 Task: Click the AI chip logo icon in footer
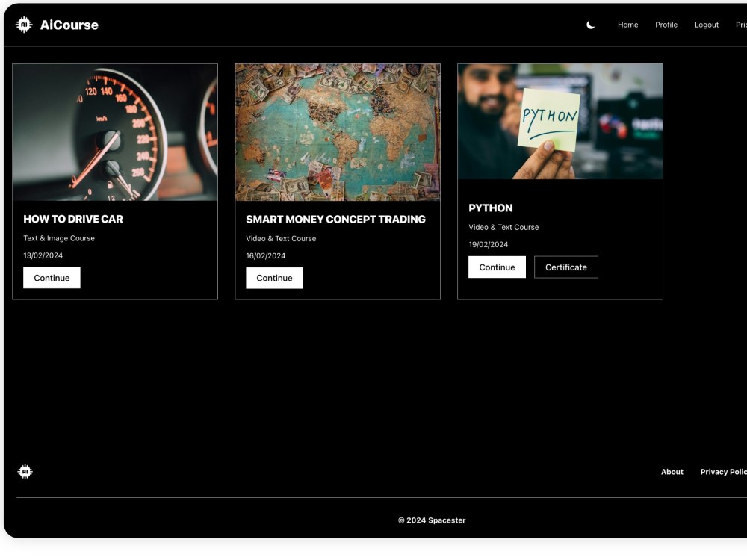(x=25, y=471)
